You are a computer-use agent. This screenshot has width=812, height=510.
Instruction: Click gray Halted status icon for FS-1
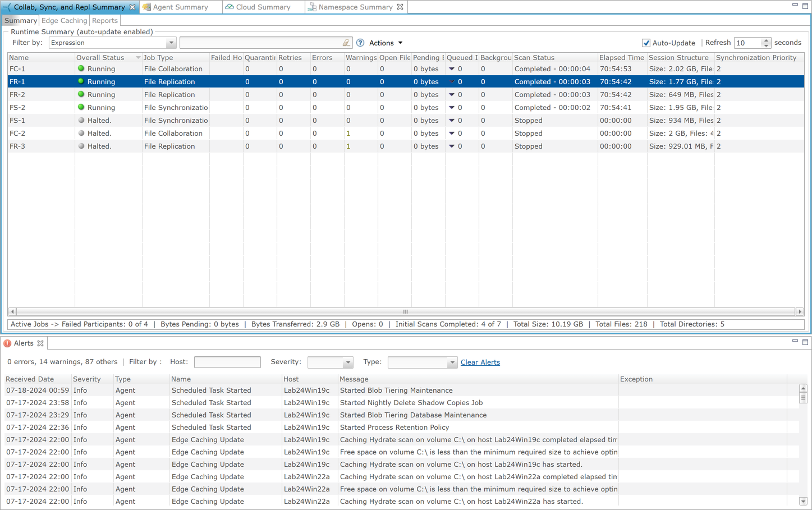coord(81,120)
